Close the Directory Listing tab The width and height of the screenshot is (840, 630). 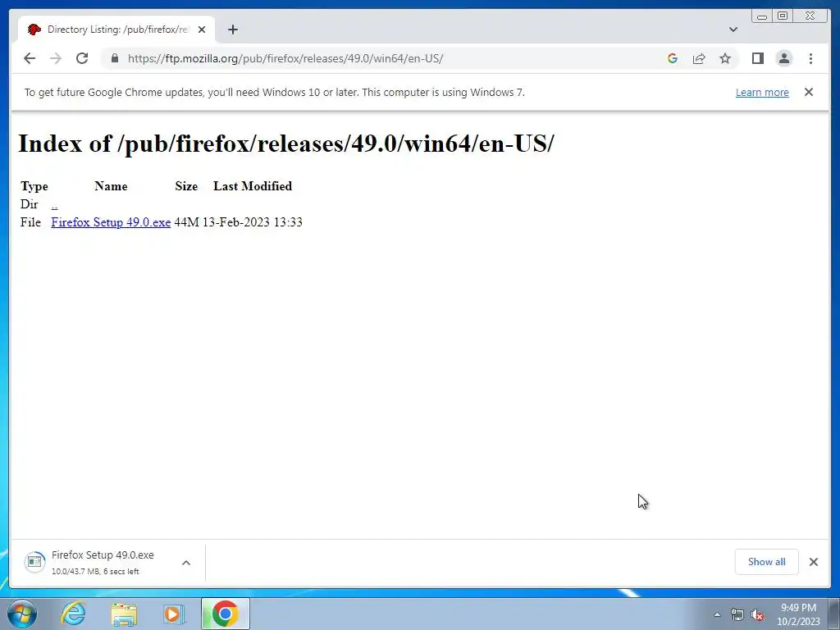202,30
